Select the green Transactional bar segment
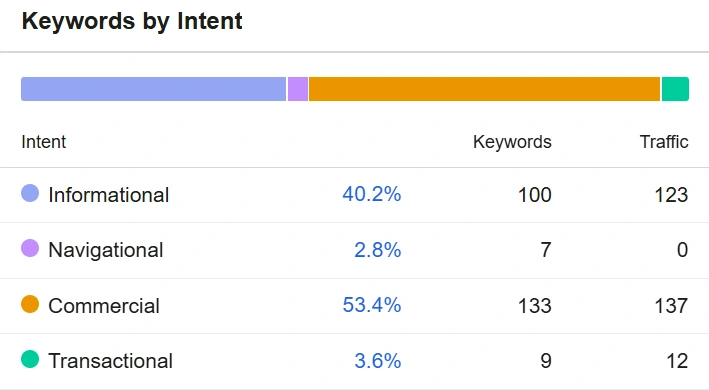This screenshot has height=390, width=709. tap(675, 89)
